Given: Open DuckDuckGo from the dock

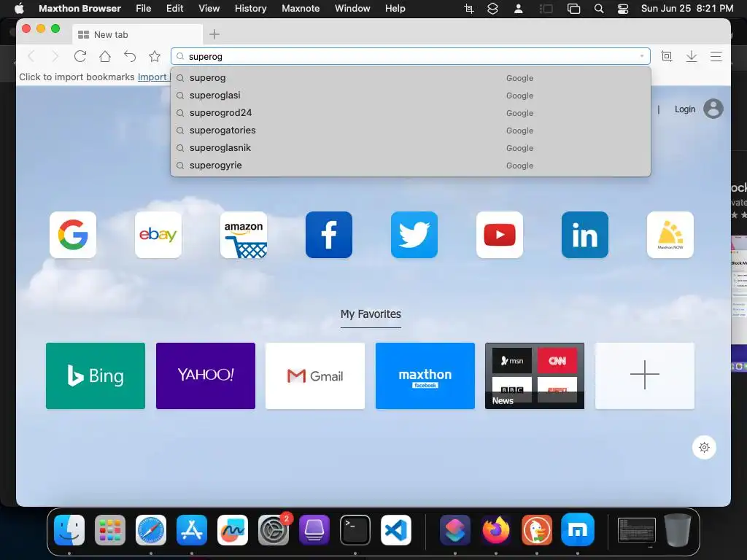Looking at the screenshot, I should 537,530.
